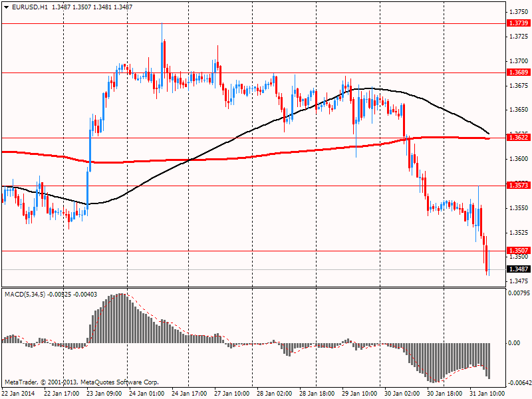Click the -0.00642 MACD scale value

519,383
